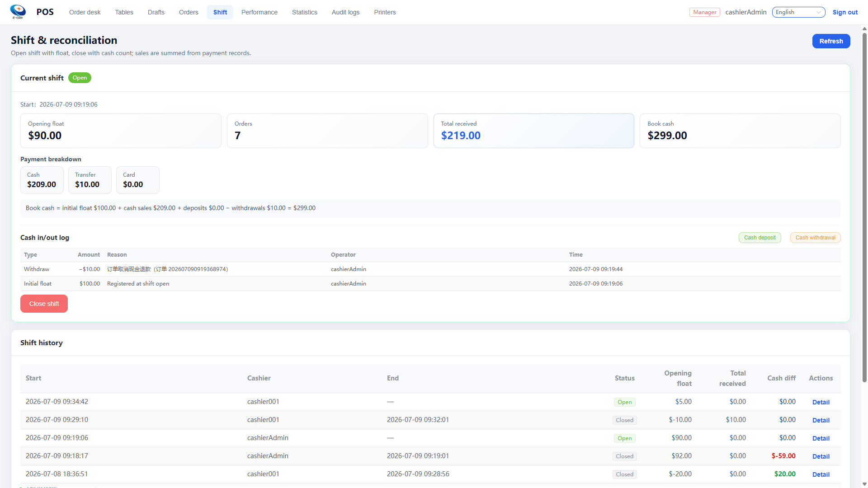Click the Withdraw log row type cell
The height and width of the screenshot is (488, 868).
[37, 269]
